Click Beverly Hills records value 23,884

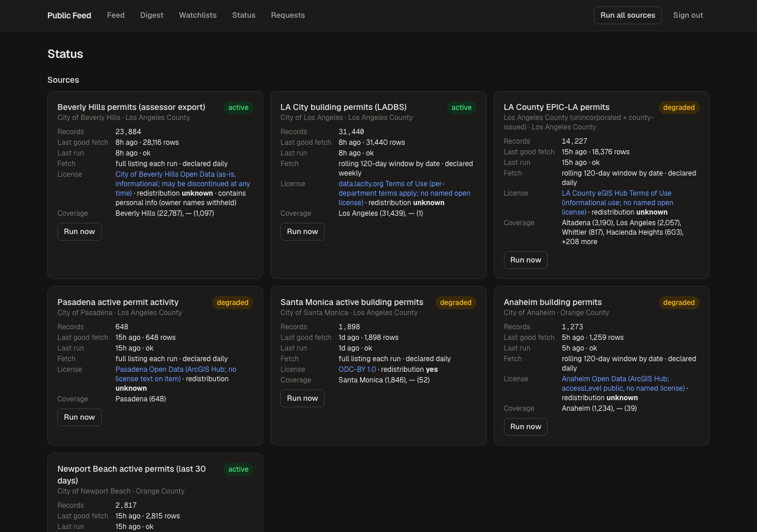[128, 132]
